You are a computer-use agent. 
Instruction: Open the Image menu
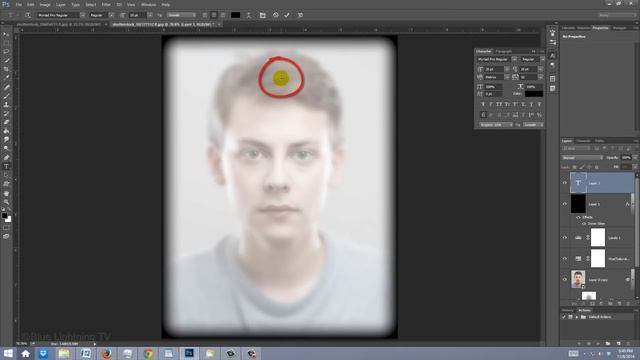[x=45, y=4]
